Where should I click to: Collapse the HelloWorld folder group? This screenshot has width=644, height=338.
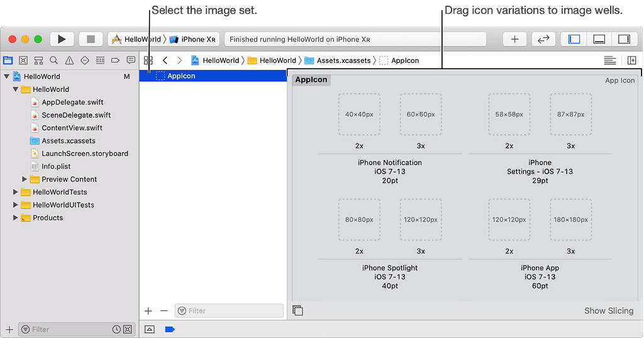pos(16,89)
